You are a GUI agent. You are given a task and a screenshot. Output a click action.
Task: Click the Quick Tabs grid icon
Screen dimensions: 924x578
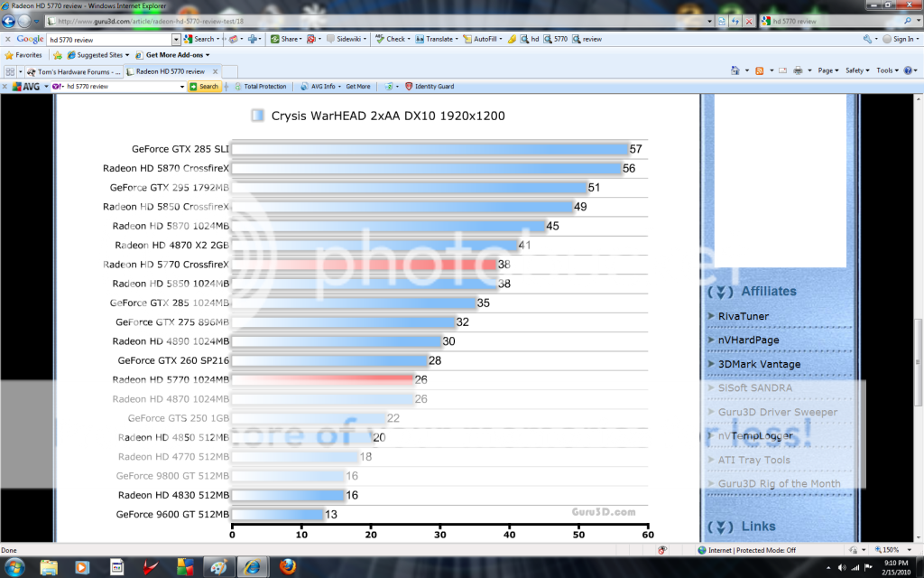coord(10,71)
